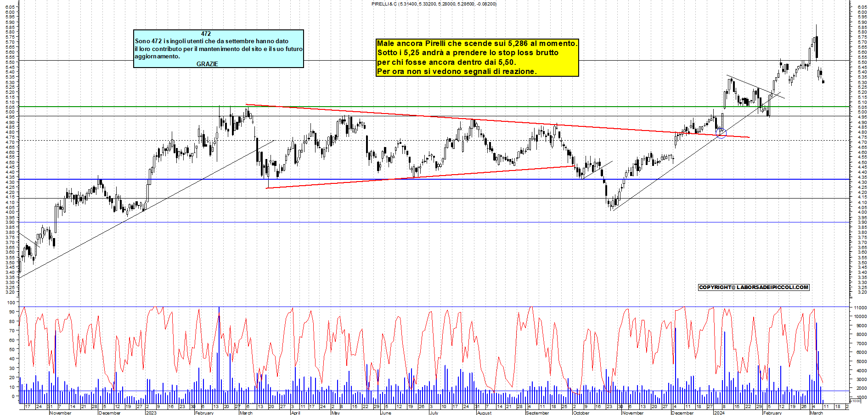Click the line 'per chi fosse ancora dentro dai 5,50'

pyautogui.click(x=446, y=62)
